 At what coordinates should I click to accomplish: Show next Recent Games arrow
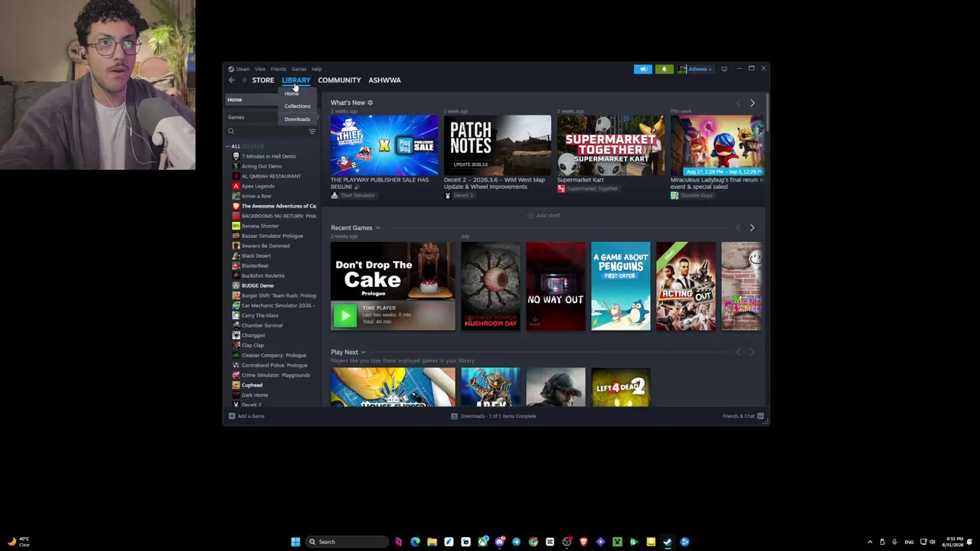tap(752, 227)
